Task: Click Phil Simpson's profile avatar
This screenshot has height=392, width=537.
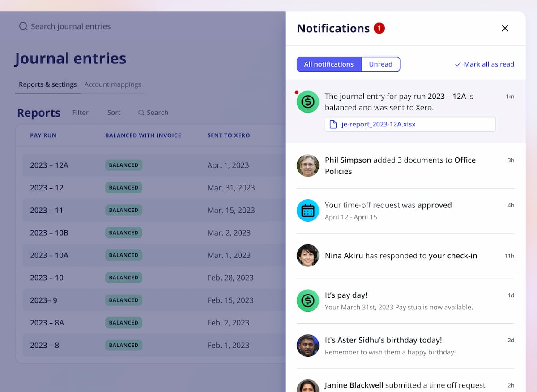Action: (x=308, y=165)
